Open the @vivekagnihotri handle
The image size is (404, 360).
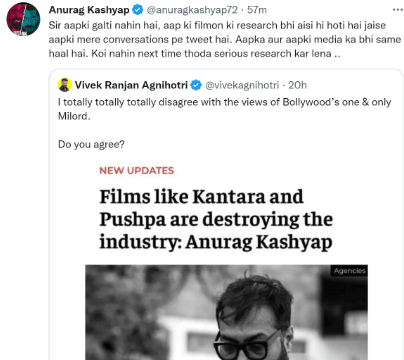[242, 85]
